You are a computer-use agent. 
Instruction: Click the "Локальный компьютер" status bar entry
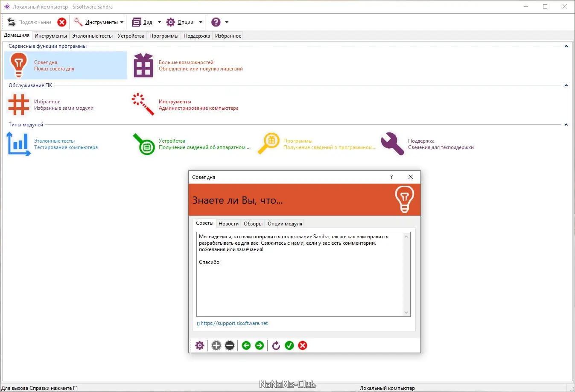(387, 388)
